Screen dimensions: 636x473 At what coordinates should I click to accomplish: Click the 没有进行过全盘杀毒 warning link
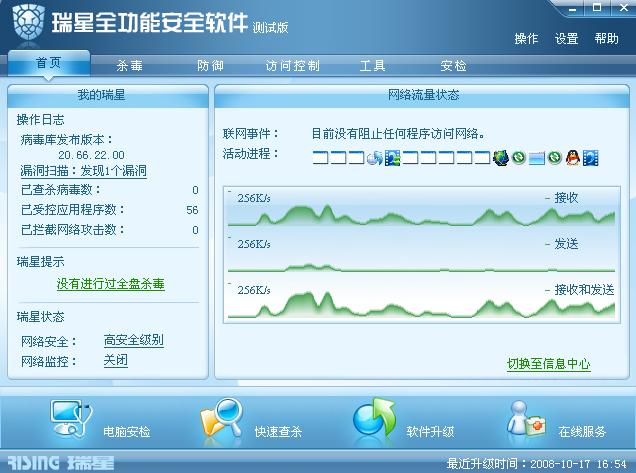point(110,284)
